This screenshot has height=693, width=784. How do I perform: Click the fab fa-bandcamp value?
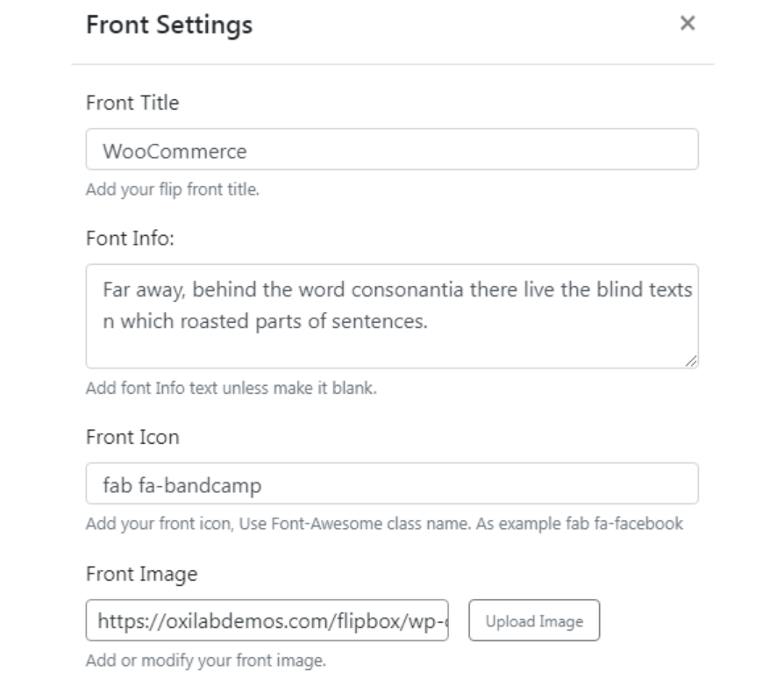(x=167, y=482)
